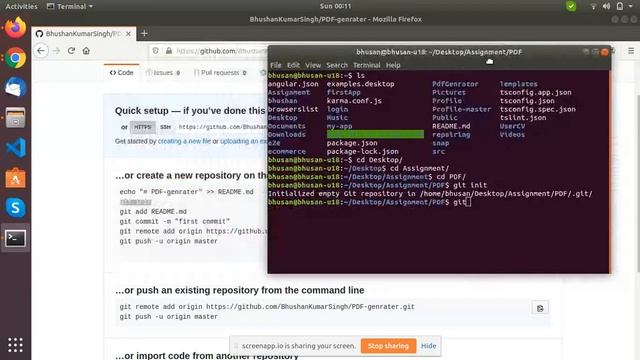640x360 pixels.
Task: Open terminal File menu
Action: (x=276, y=65)
